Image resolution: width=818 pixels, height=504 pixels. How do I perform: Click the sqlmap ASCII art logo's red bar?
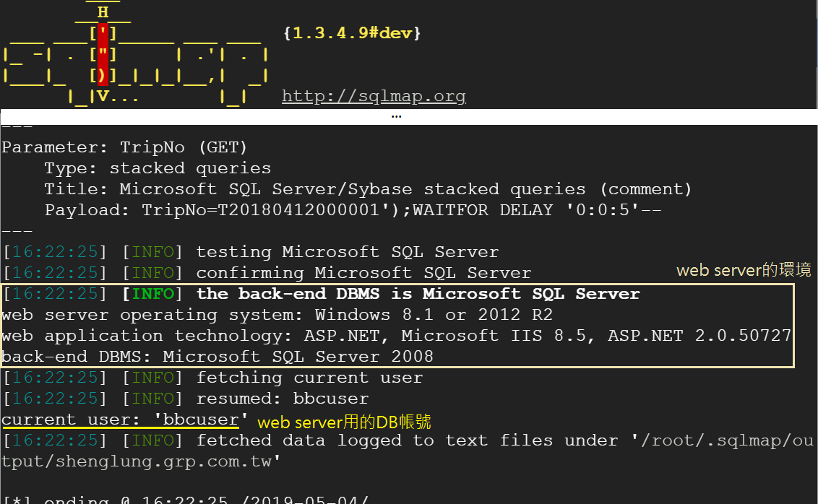103,54
